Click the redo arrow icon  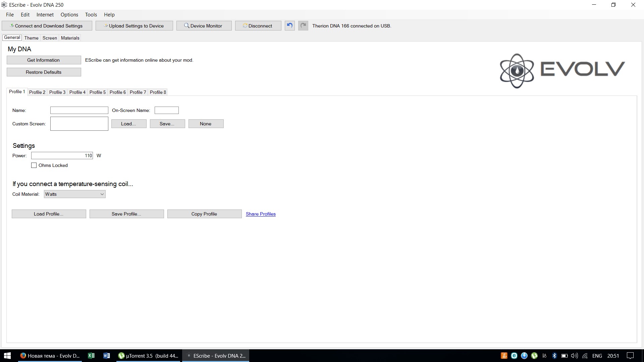click(303, 26)
